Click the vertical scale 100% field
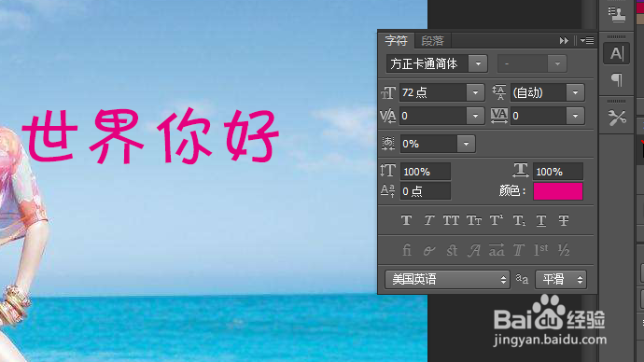644x362 pixels. [x=425, y=172]
